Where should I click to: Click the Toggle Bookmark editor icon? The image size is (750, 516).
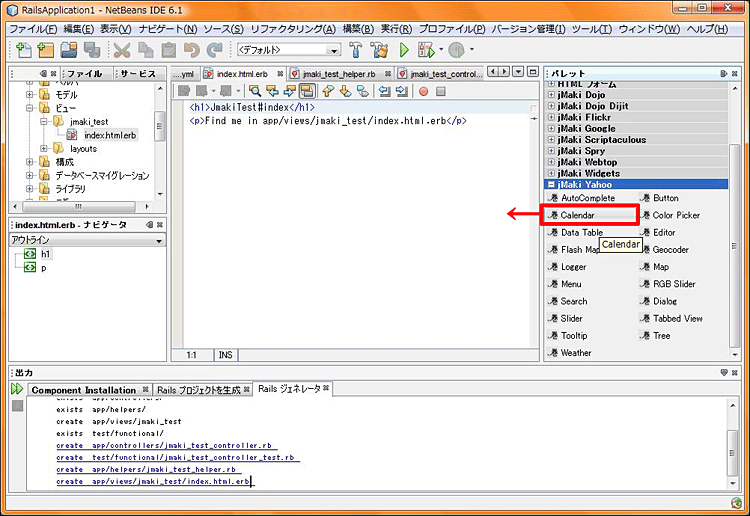363,91
